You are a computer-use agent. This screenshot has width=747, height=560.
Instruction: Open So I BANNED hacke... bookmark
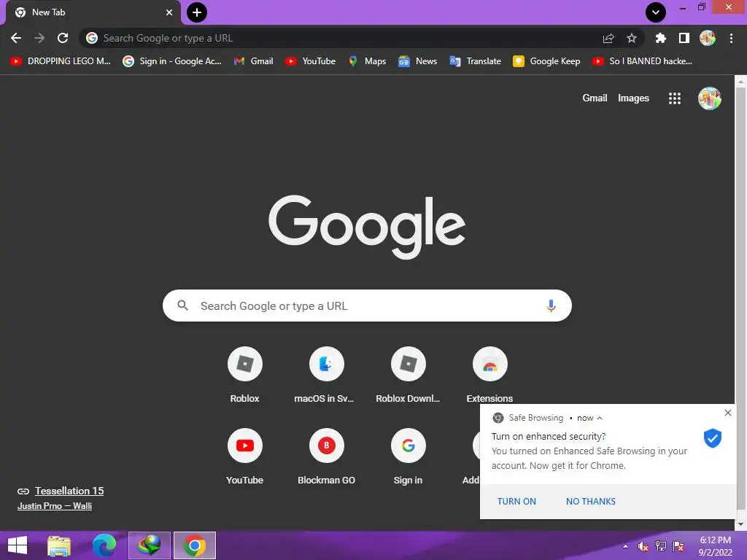642,61
